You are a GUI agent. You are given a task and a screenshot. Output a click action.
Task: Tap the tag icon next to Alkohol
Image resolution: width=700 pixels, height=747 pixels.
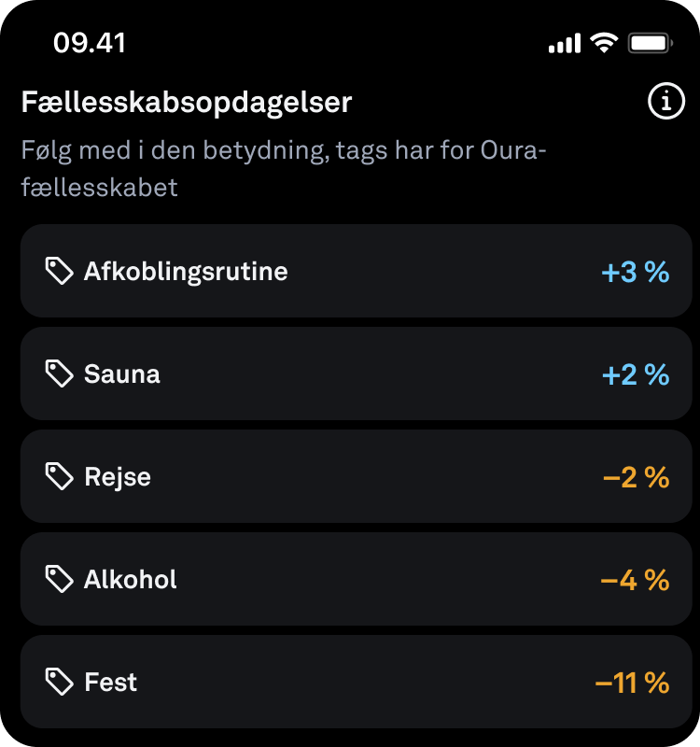tap(59, 579)
